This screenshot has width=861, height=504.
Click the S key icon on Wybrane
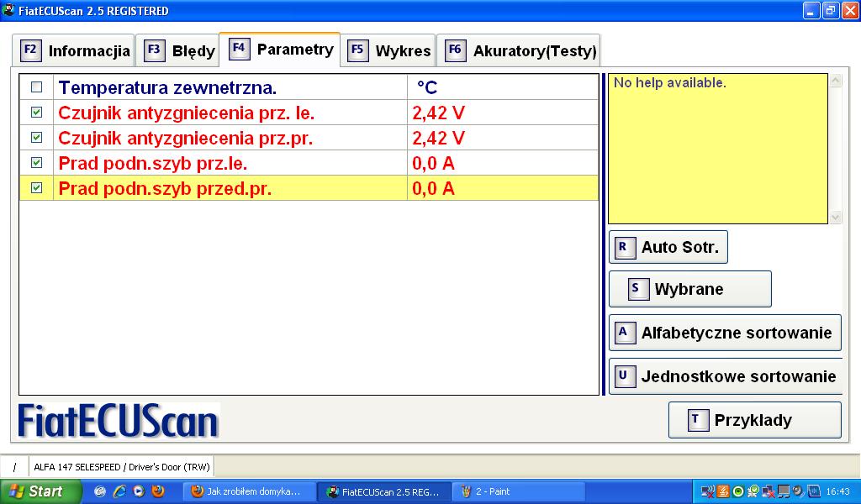637,289
